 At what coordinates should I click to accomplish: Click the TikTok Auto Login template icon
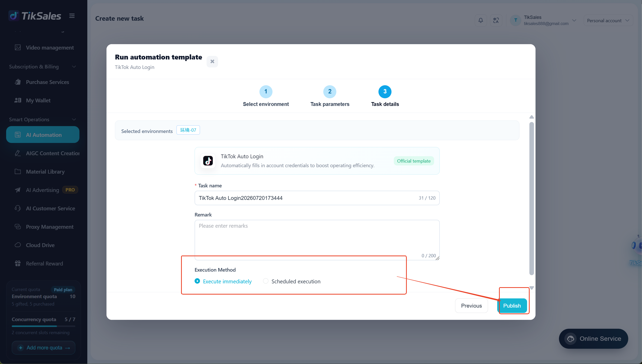click(208, 161)
